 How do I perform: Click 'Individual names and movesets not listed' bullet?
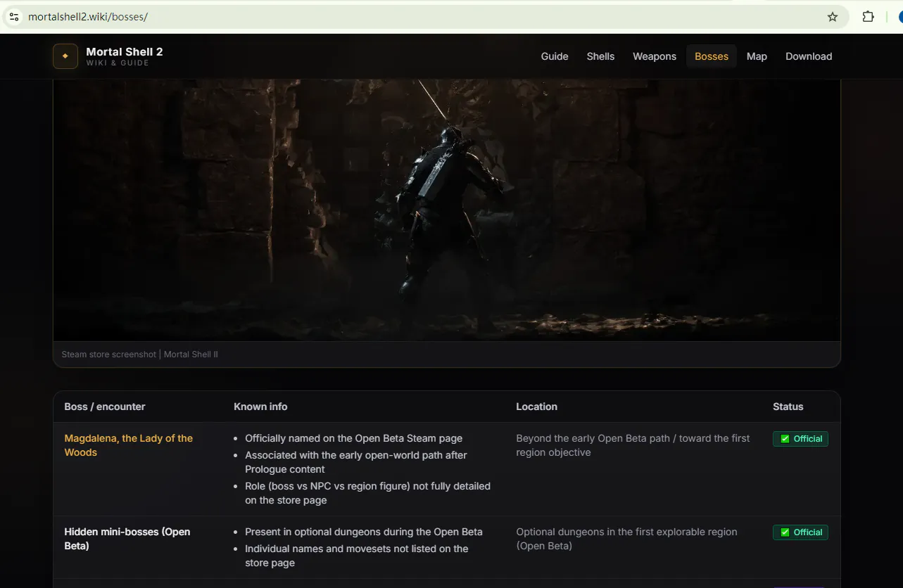point(357,556)
